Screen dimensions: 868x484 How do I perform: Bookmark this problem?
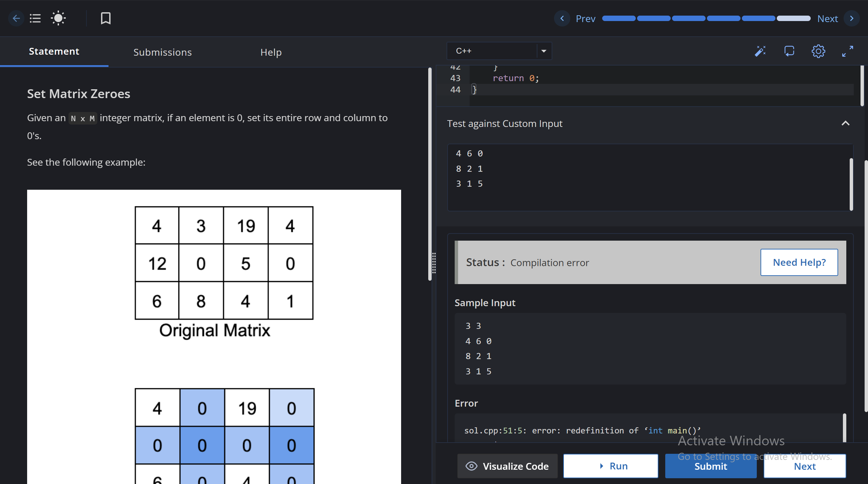(x=106, y=18)
